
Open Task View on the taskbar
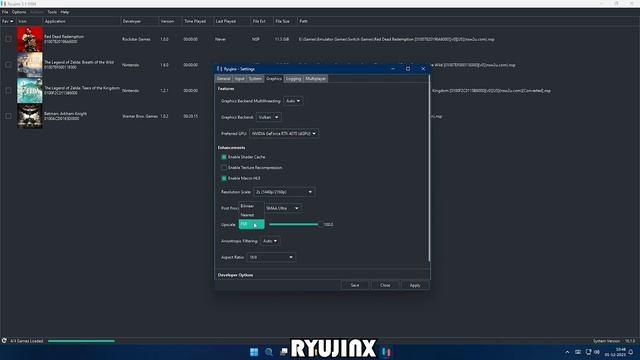coord(284,352)
